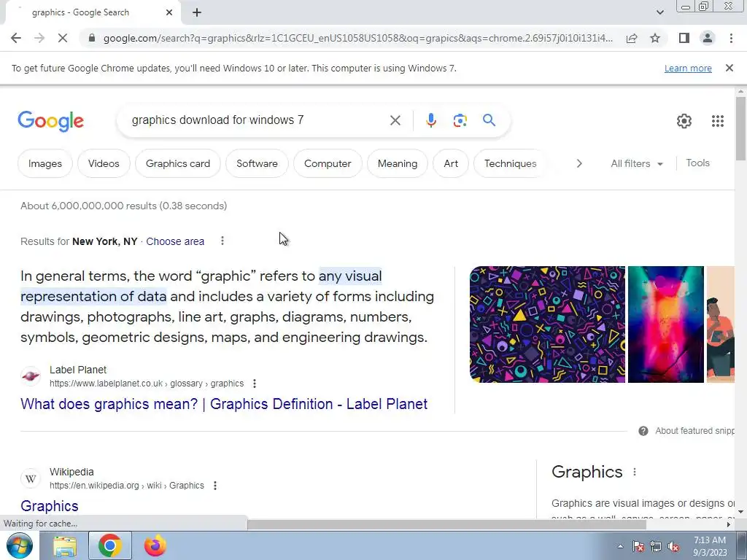
Task: Expand the All filters dropdown
Action: (x=636, y=163)
